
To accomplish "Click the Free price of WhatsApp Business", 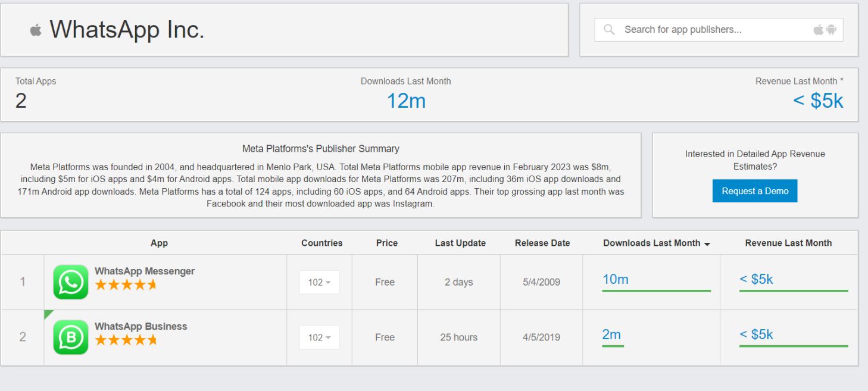I will pos(385,337).
